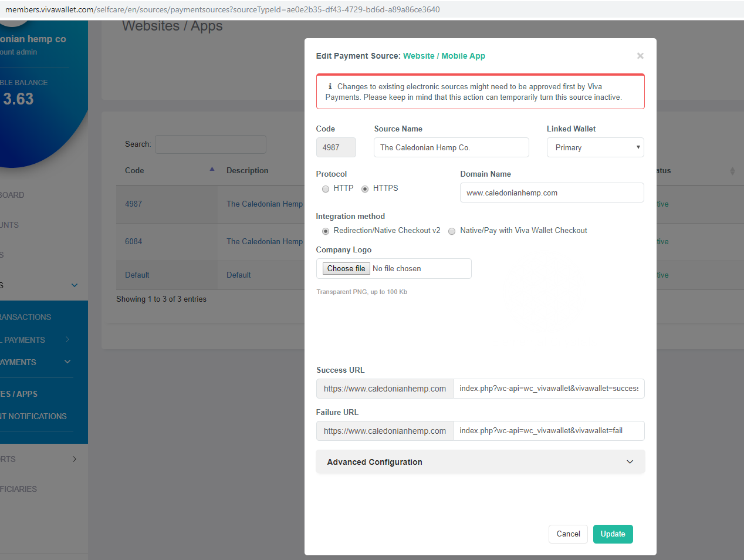Open payment source 4987 from the table
The image size is (744, 560).
(133, 204)
